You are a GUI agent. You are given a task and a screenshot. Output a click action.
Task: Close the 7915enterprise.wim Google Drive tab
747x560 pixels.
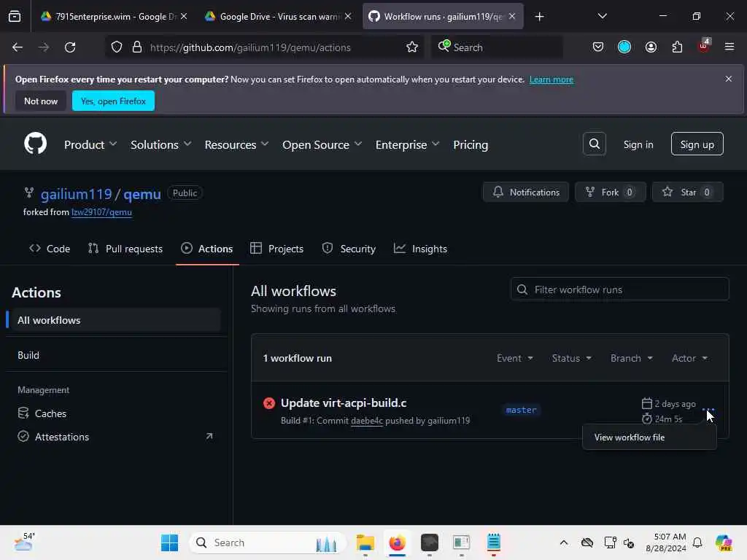pos(184,16)
